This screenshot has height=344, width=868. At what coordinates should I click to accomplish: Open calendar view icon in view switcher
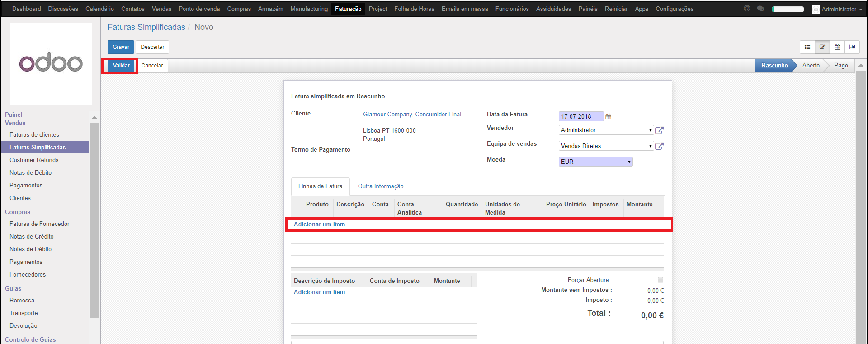(837, 47)
